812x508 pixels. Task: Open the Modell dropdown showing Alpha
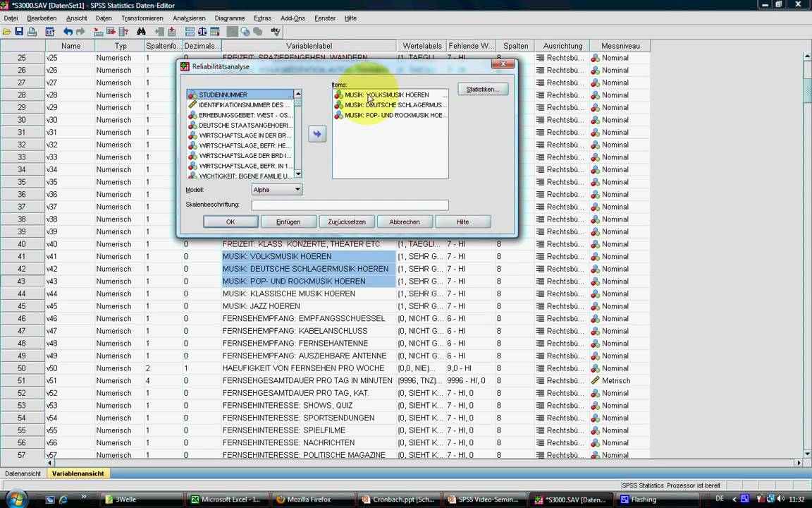coord(277,190)
